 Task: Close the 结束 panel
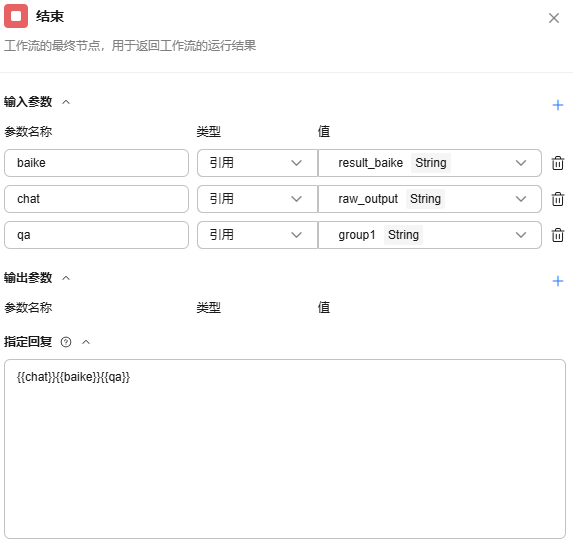click(554, 18)
